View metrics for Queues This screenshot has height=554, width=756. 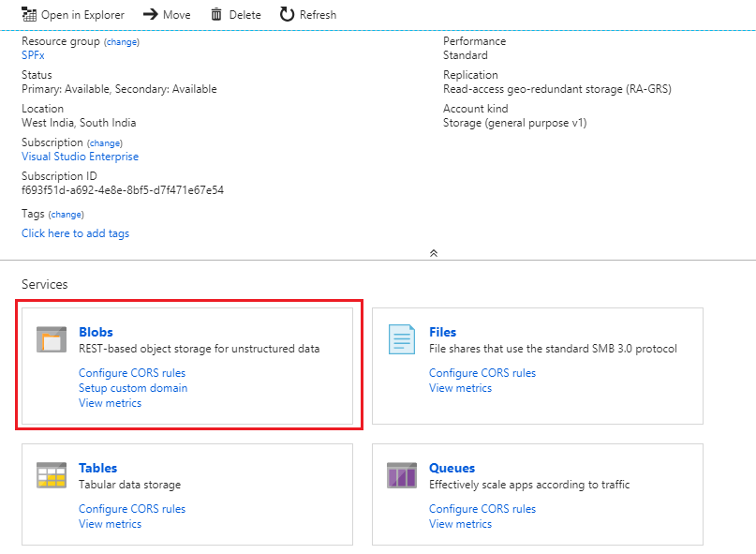pyautogui.click(x=460, y=524)
